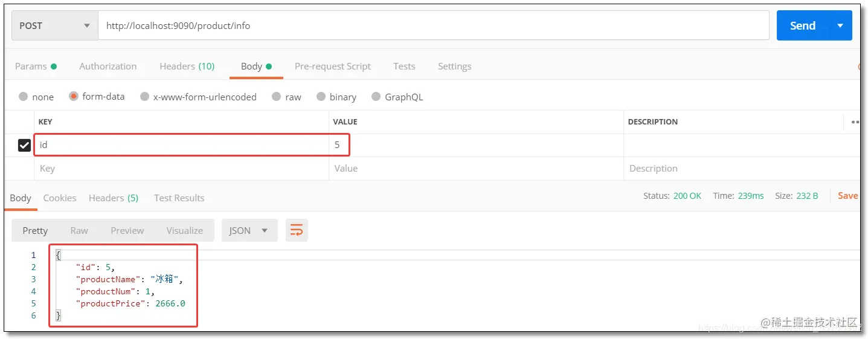Click the Time: 239ms text
This screenshot has width=868, height=339.
point(738,196)
